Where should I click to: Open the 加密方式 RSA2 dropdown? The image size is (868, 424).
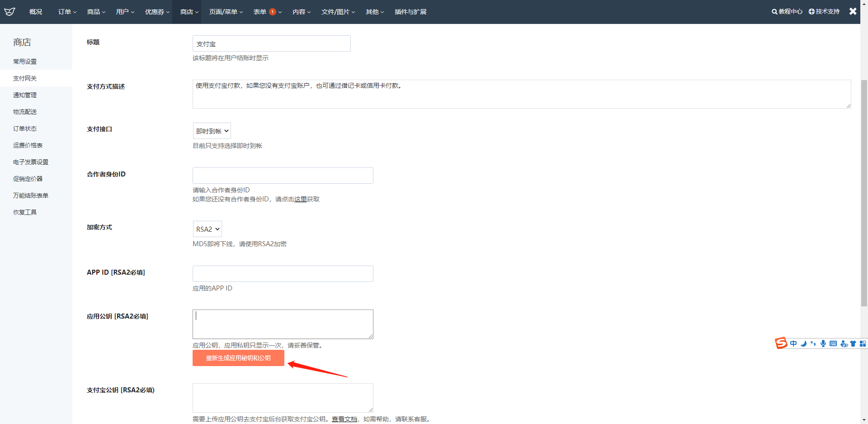[x=207, y=229]
